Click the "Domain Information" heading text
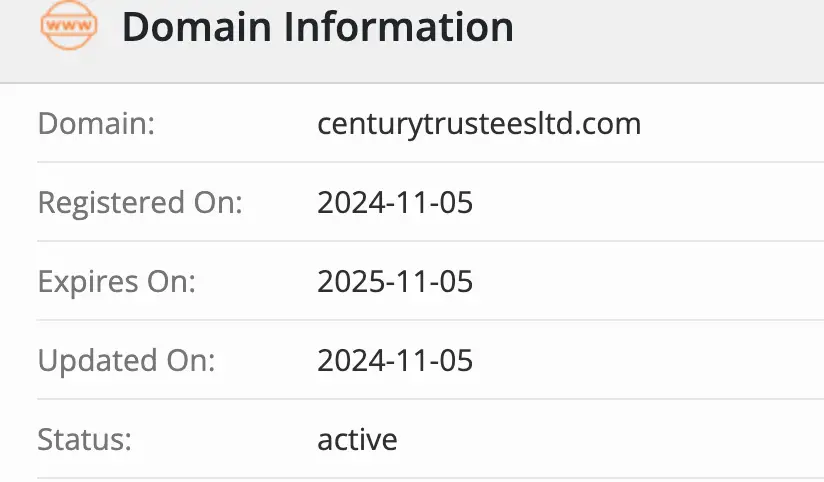Viewport: 824px width, 482px height. point(318,27)
